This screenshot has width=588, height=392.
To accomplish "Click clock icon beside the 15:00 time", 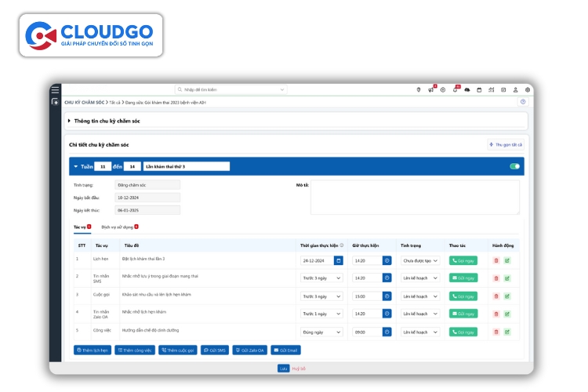I will point(387,296).
